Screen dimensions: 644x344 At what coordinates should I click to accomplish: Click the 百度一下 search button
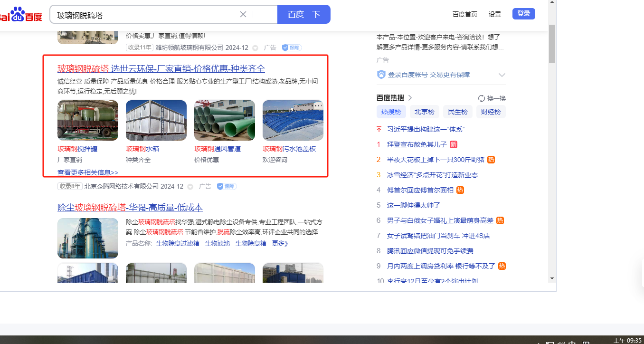[303, 14]
